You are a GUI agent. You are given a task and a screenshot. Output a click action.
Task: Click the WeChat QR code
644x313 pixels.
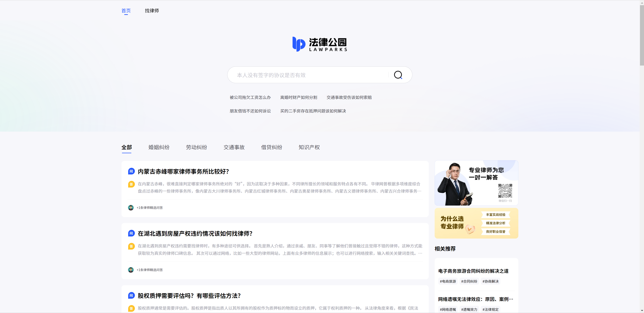[x=505, y=191]
